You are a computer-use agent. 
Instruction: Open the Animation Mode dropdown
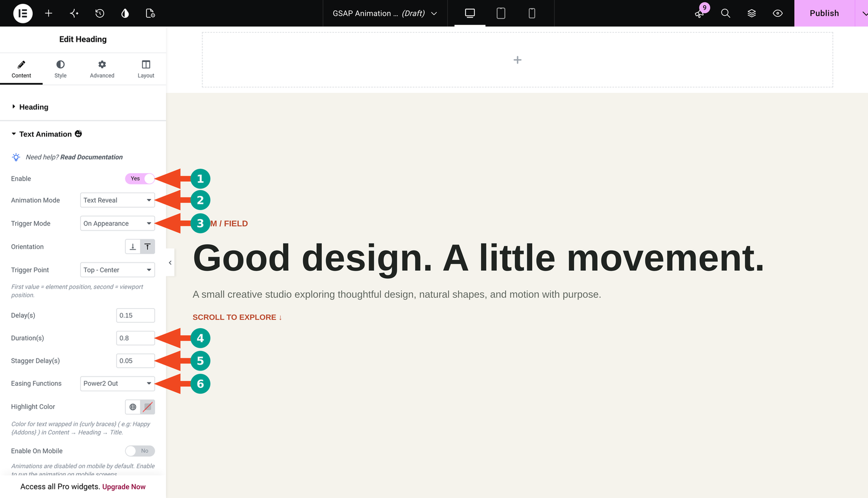click(x=117, y=200)
